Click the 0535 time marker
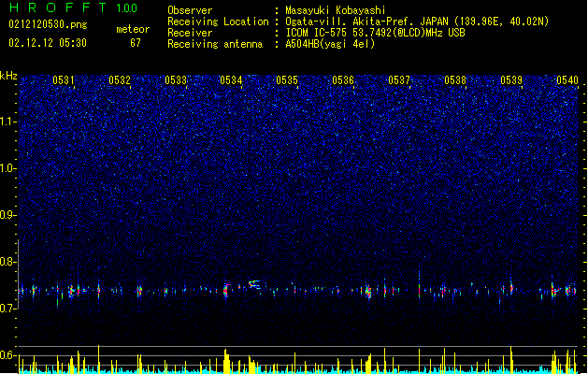This screenshot has width=588, height=374. pos(287,80)
